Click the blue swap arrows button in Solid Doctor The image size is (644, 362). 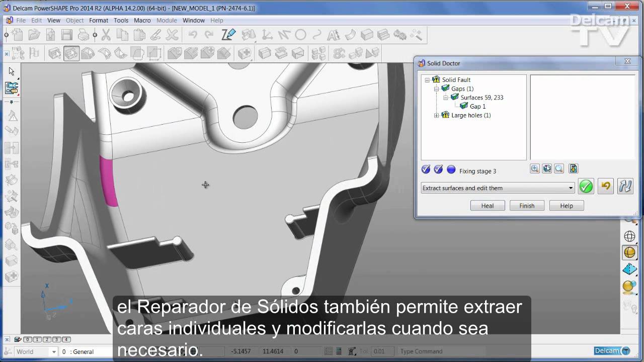[x=625, y=187]
